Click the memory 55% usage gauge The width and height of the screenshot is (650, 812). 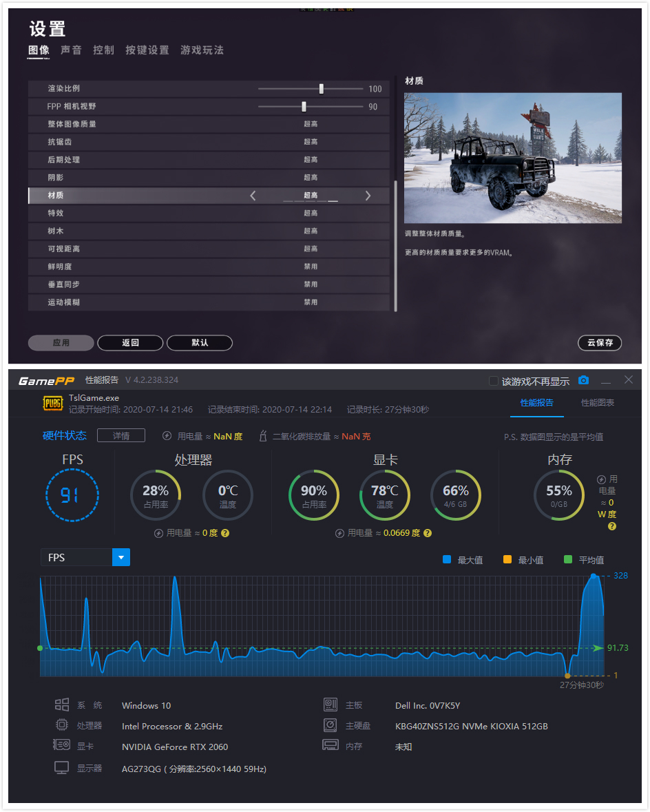(559, 495)
